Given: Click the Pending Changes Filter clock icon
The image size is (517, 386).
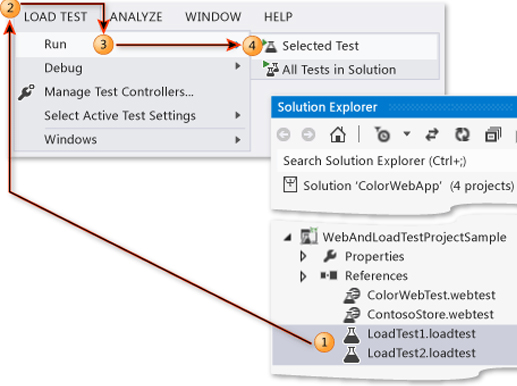Looking at the screenshot, I should (x=382, y=135).
